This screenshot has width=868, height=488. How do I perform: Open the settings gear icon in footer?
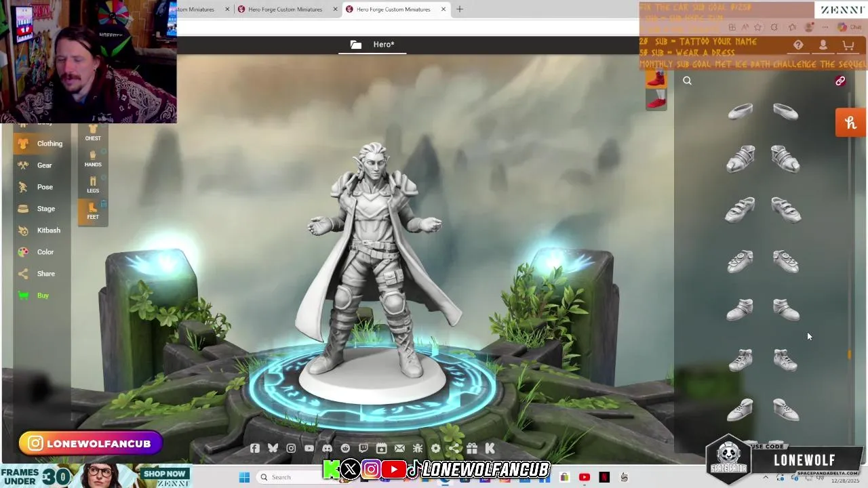click(435, 448)
